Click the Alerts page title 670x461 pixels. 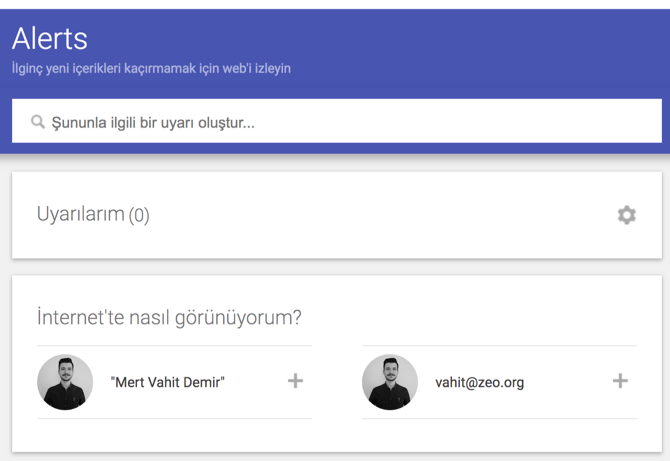(x=50, y=38)
